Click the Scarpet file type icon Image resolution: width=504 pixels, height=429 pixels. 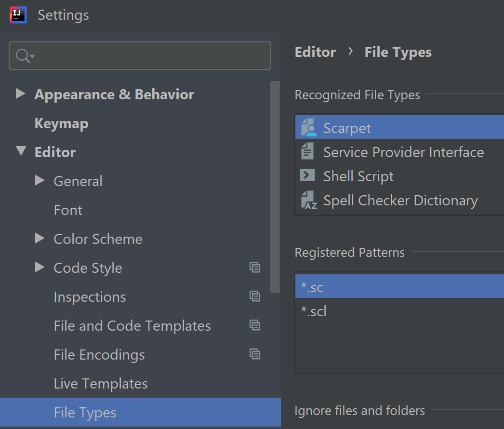[308, 127]
